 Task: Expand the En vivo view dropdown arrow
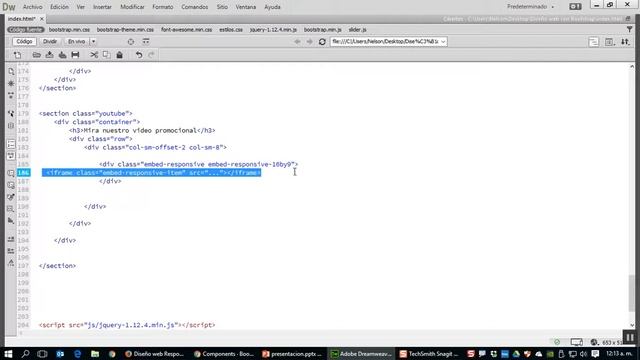[x=93, y=42]
